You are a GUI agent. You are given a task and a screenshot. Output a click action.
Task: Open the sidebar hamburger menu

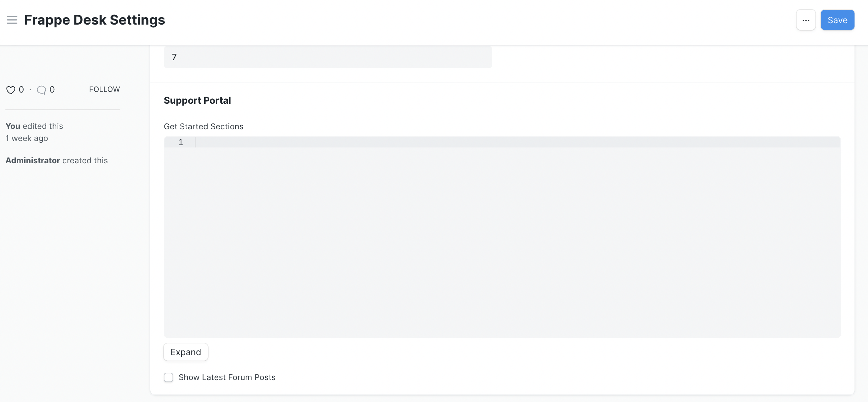pyautogui.click(x=11, y=20)
